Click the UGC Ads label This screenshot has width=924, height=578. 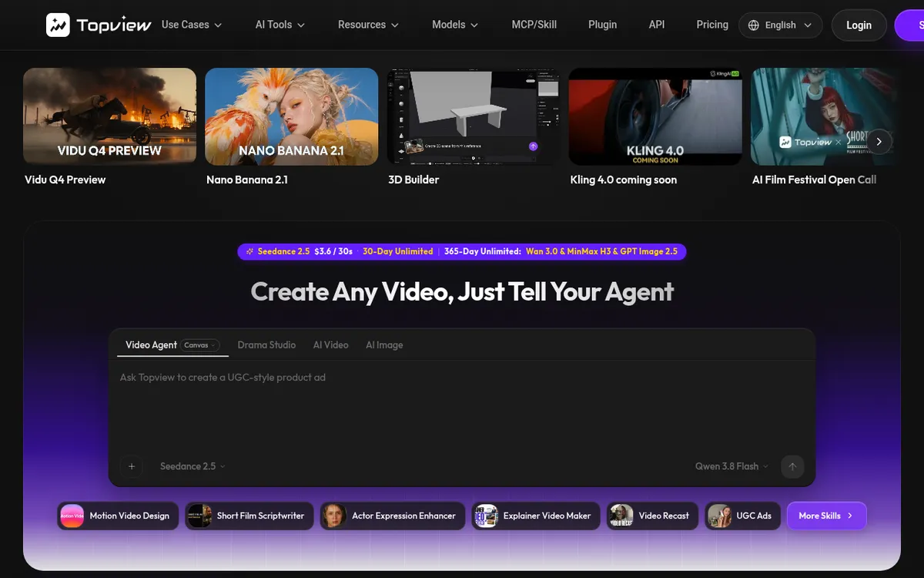click(x=754, y=516)
